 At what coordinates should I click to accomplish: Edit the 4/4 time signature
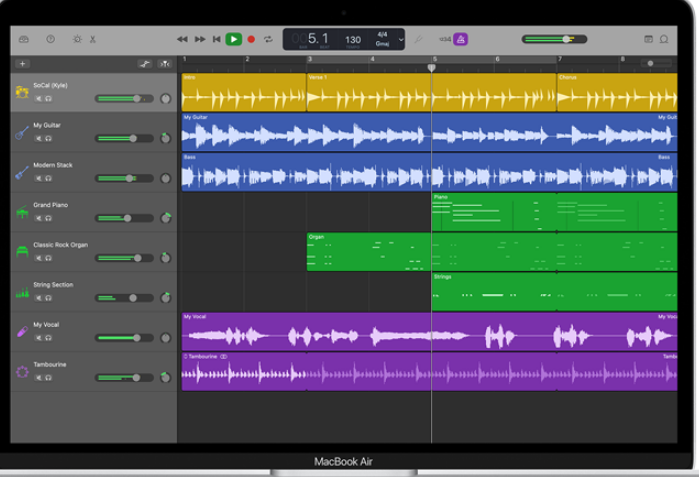pyautogui.click(x=382, y=34)
